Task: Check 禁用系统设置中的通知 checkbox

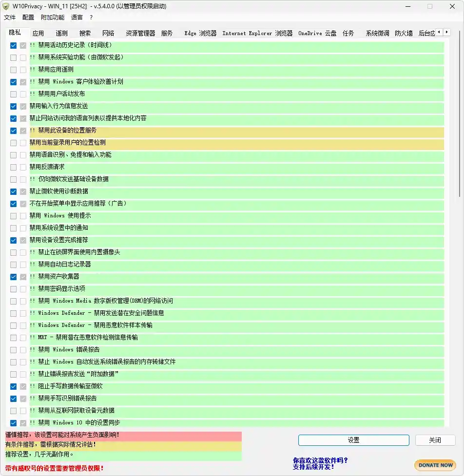Action: (13, 228)
